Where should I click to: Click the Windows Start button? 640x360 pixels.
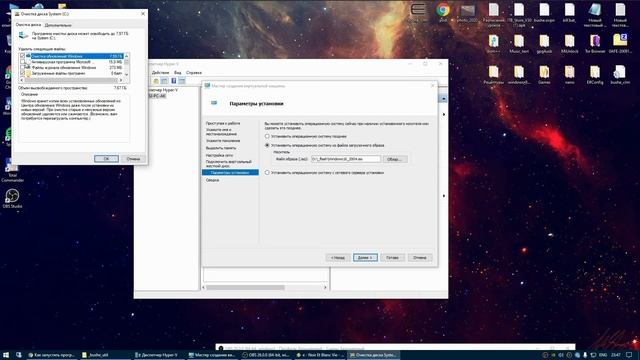(6, 355)
